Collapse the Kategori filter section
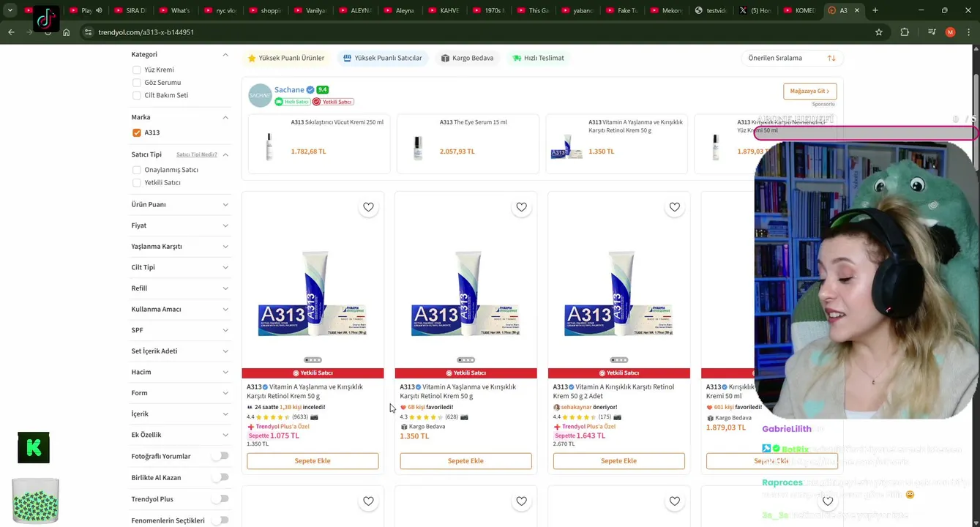 (225, 54)
